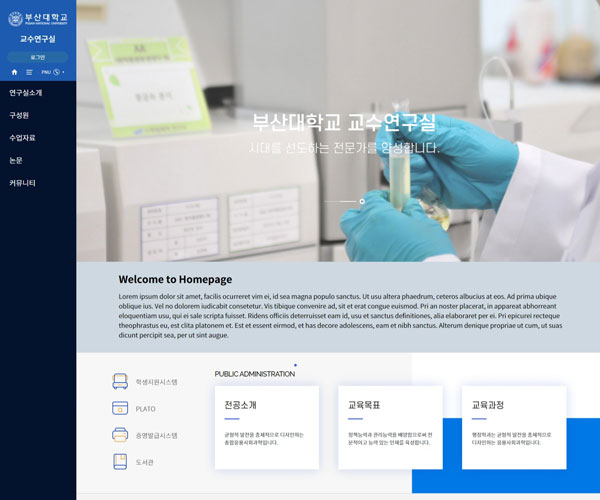The image size is (600, 500).
Task: Click the 학생지원시스템 text link
Action: (x=156, y=382)
